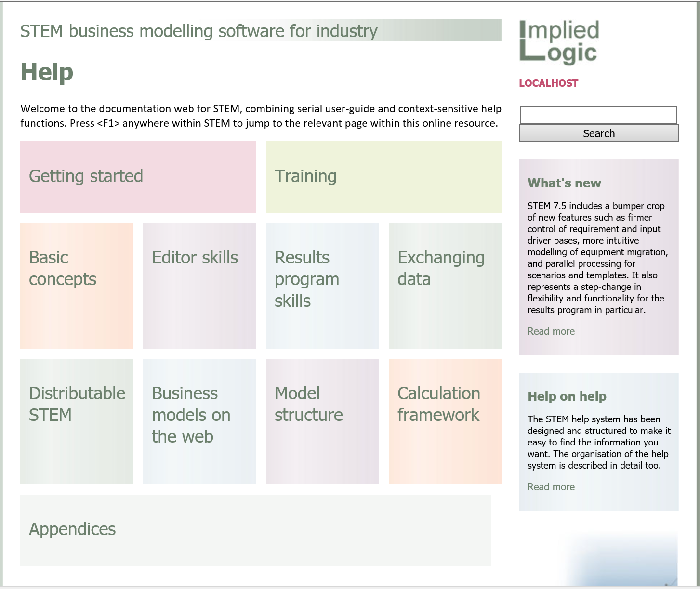This screenshot has height=589, width=700.
Task: Open the Model structure tile
Action: click(x=322, y=421)
